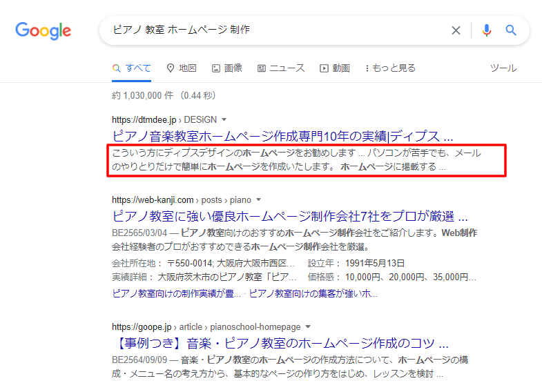542x392 pixels.
Task: Click the https://dtmdee.jp › DESiGN URL
Action: [x=164, y=119]
